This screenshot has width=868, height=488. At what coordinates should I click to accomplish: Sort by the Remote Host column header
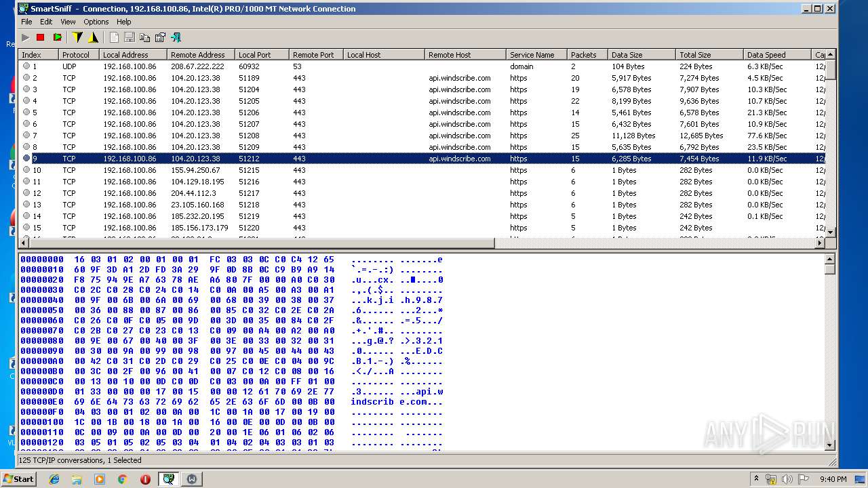(x=465, y=55)
